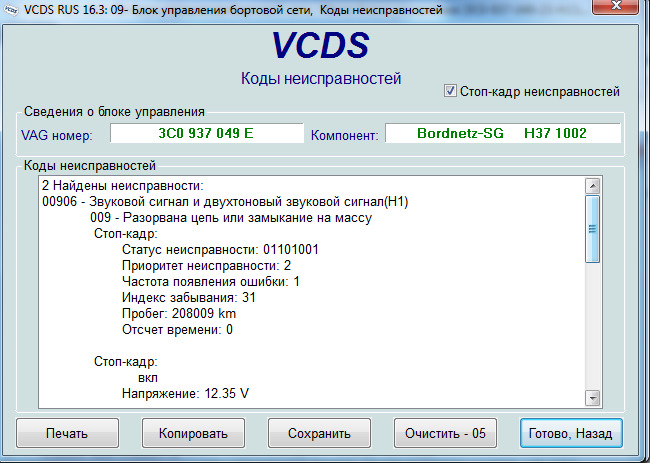Select line Приоритет неисправности: 2

(x=206, y=265)
